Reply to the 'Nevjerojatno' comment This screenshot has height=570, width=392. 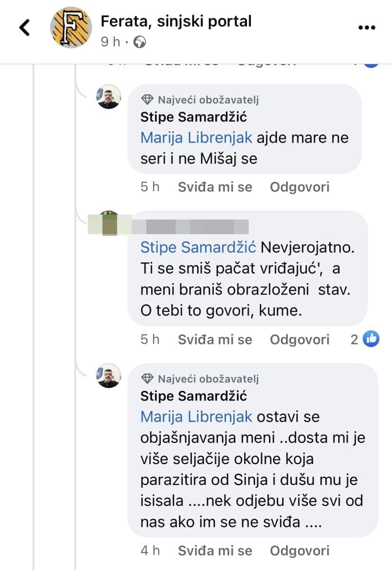pyautogui.click(x=299, y=340)
